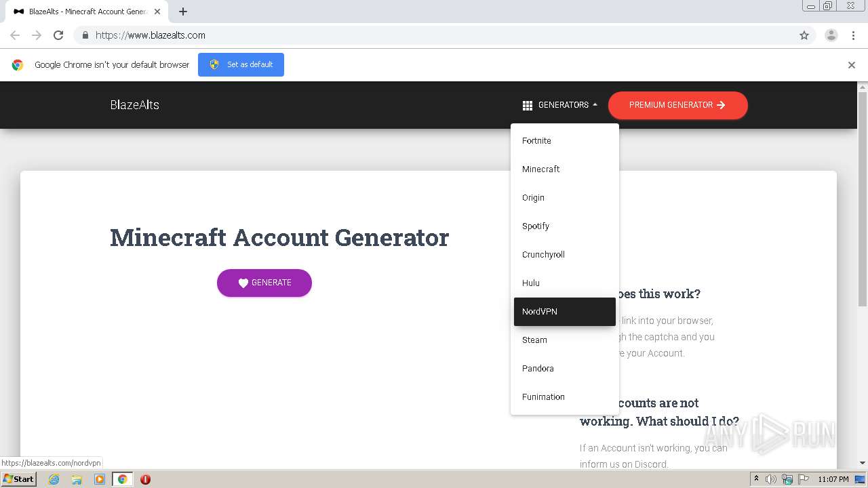Screen dimensions: 868x488
Task: Click the red Opera taskbar icon
Action: coord(145,479)
